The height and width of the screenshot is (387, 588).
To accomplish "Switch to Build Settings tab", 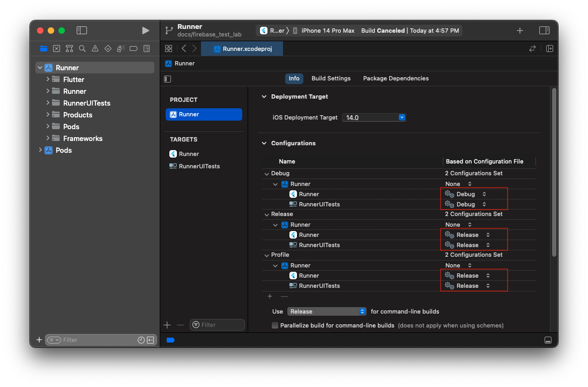I will pyautogui.click(x=331, y=78).
